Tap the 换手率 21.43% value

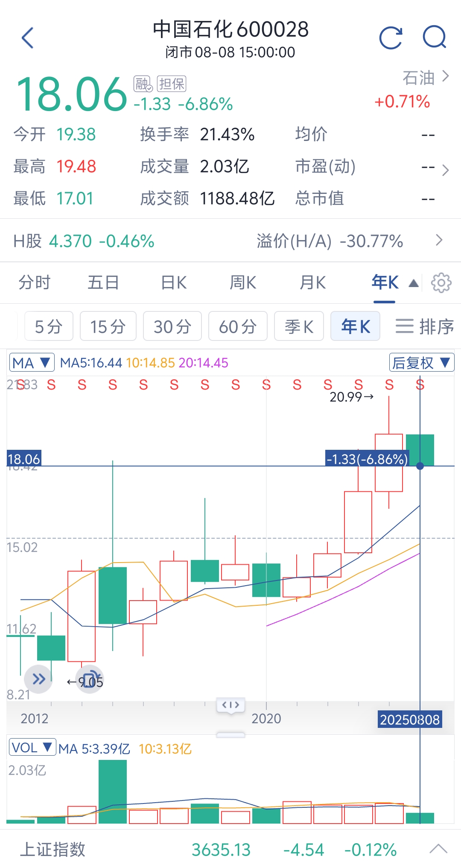click(227, 135)
